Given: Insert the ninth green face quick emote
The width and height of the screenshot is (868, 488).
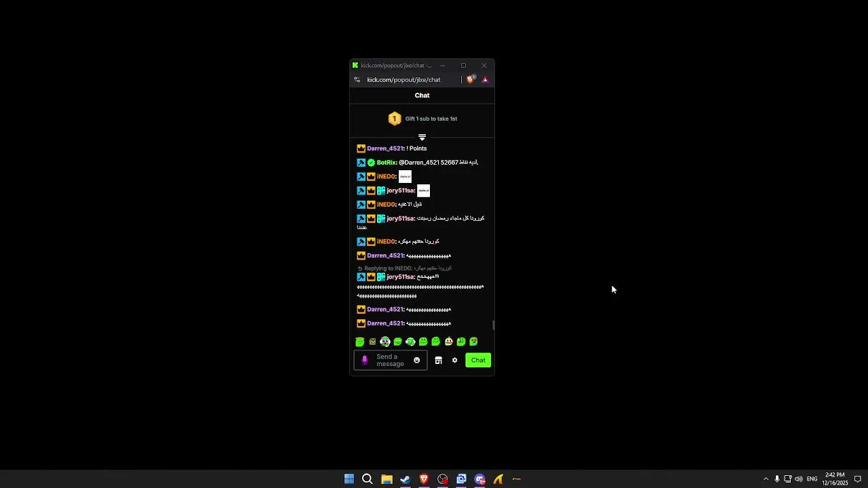Looking at the screenshot, I should (461, 342).
